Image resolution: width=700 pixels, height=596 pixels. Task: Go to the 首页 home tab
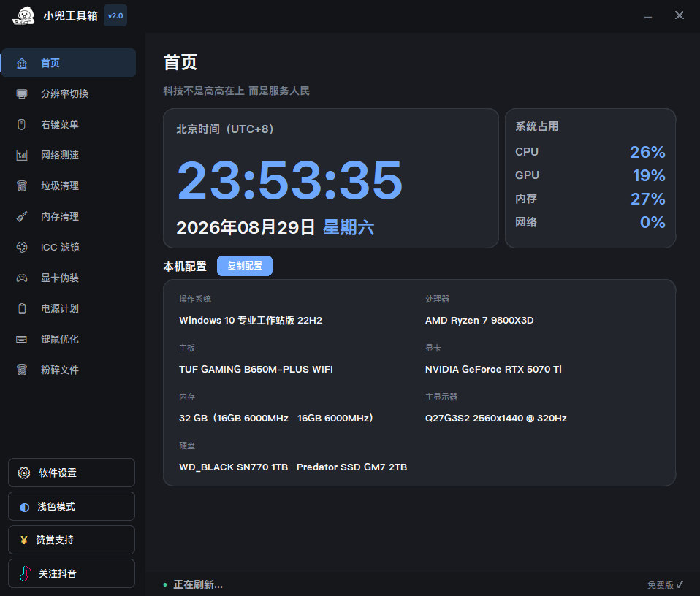pos(69,63)
